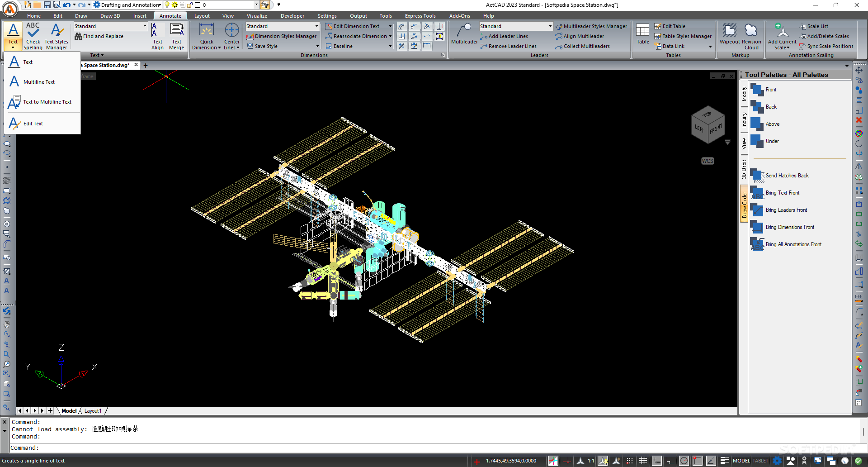Expand multileader style Standard dropdown
This screenshot has height=467, width=868.
[550, 26]
